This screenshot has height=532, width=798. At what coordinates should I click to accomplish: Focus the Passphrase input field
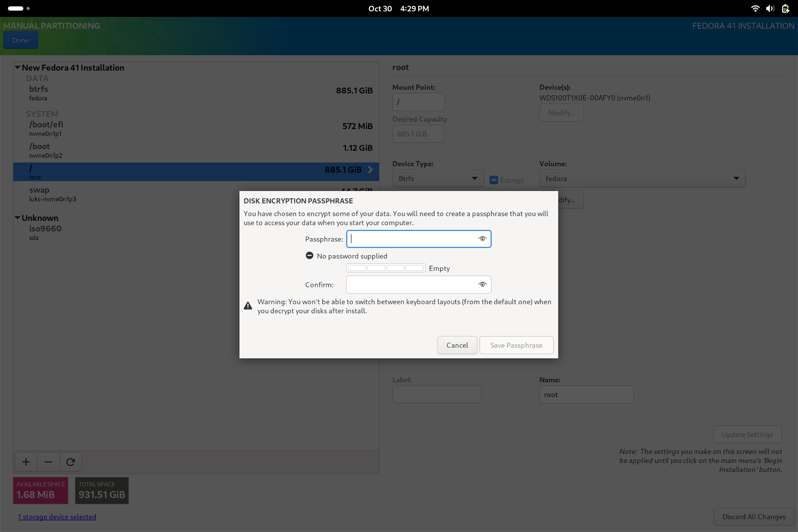point(419,239)
